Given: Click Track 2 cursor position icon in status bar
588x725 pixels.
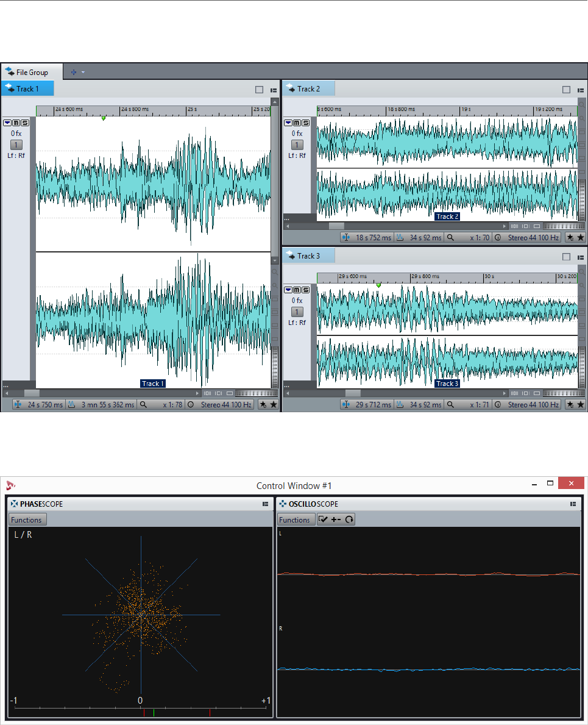Looking at the screenshot, I should (346, 238).
